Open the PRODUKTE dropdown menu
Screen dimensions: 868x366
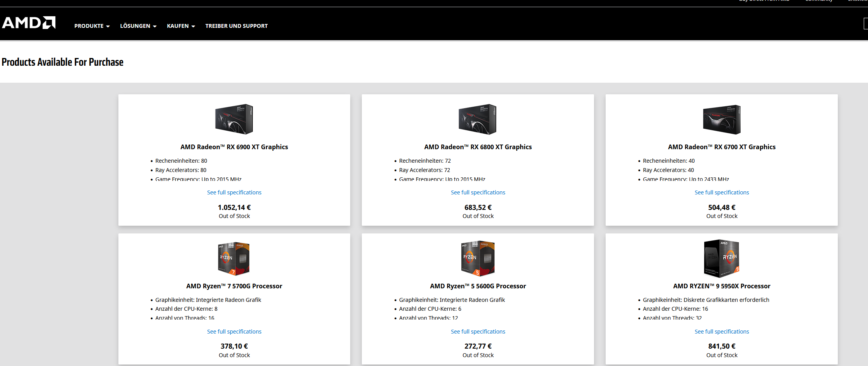pos(92,26)
